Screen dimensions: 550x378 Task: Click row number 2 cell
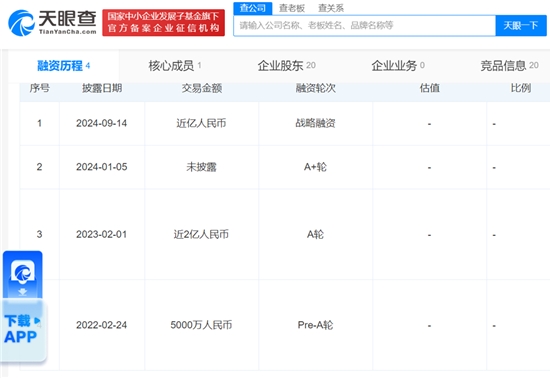pos(39,167)
